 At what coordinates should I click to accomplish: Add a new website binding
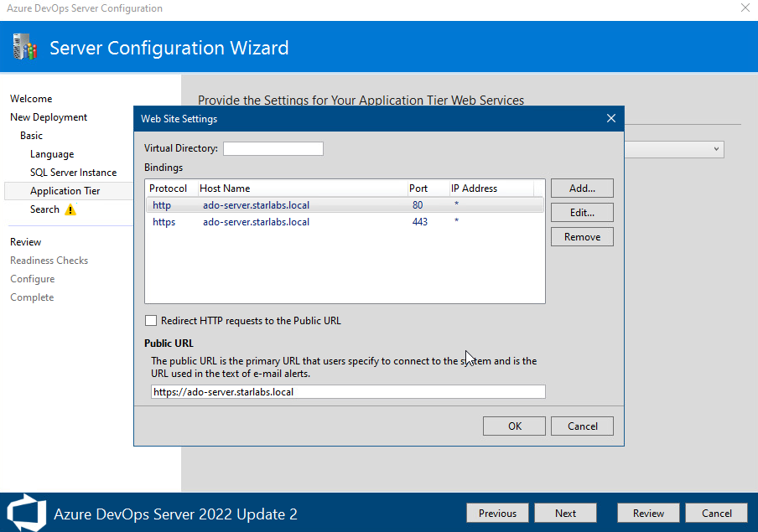click(x=581, y=188)
